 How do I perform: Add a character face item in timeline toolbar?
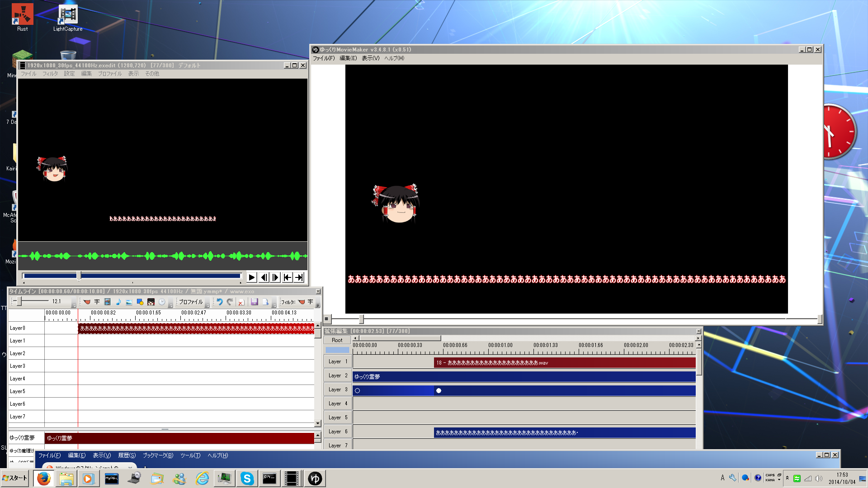pos(151,302)
